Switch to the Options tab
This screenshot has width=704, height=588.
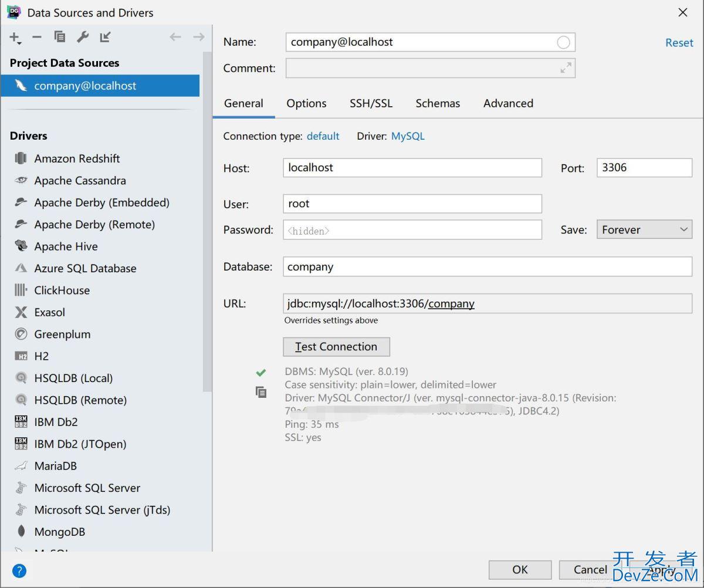coord(306,103)
